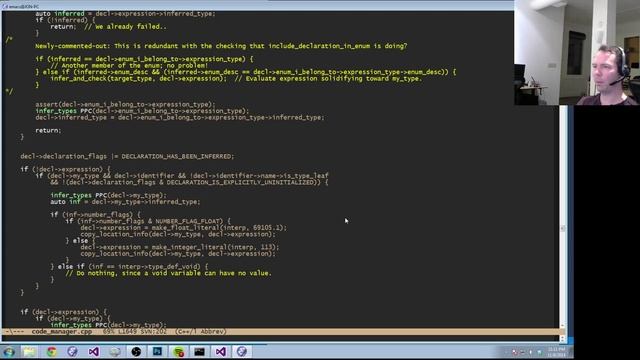Open the command prompt taskbar icon
The width and height of the screenshot is (640, 360).
(x=200, y=351)
